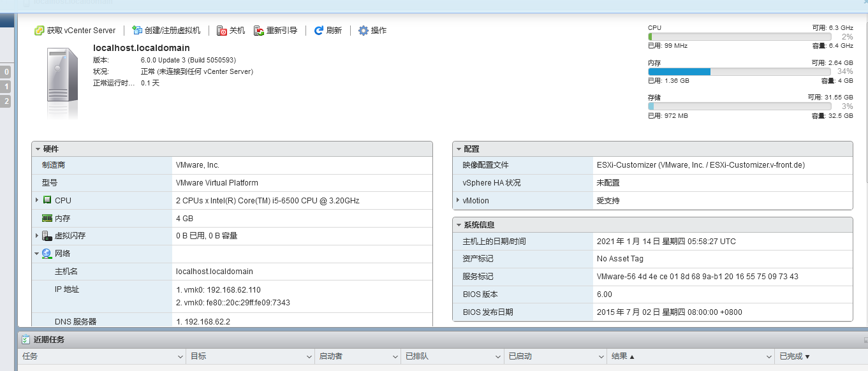Click the BIOS 发布日期 2015 value
The width and height of the screenshot is (868, 371).
[670, 312]
